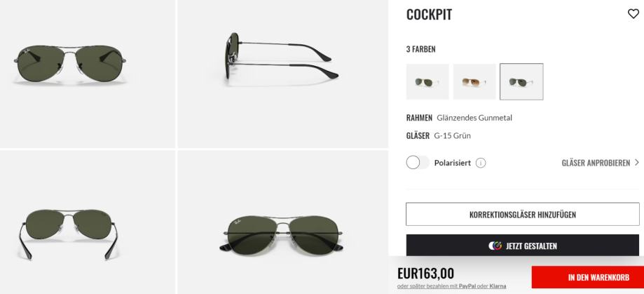The image size is (644, 294).
Task: View the folded sunglasses product image
Action: (283, 222)
